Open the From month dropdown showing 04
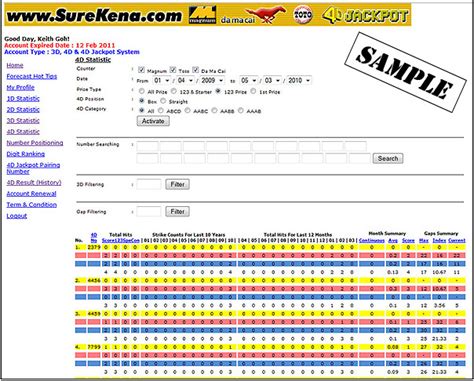Screen dimensions: 474x381 click(x=185, y=80)
